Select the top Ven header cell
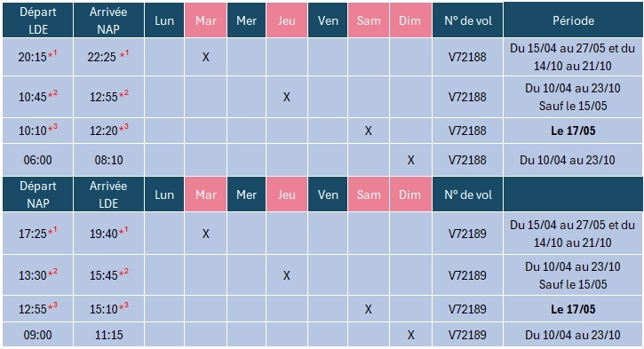This screenshot has width=644, height=349. (328, 20)
